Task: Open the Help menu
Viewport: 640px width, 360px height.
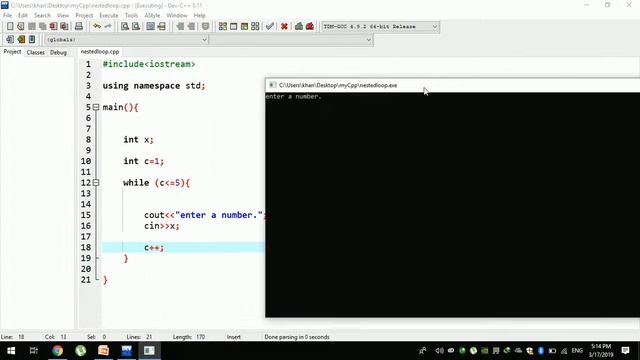Action: point(199,15)
